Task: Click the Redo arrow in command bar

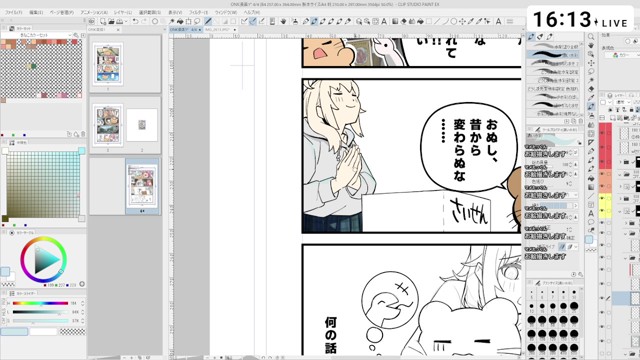Action: 144,21
